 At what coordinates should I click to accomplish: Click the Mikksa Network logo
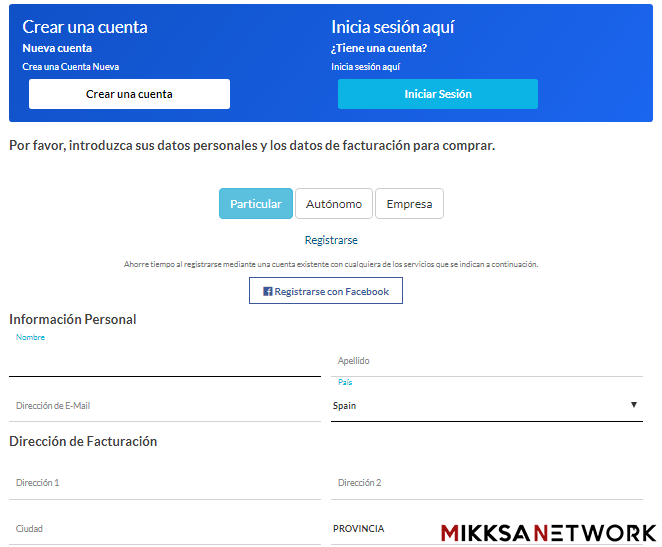tap(548, 532)
